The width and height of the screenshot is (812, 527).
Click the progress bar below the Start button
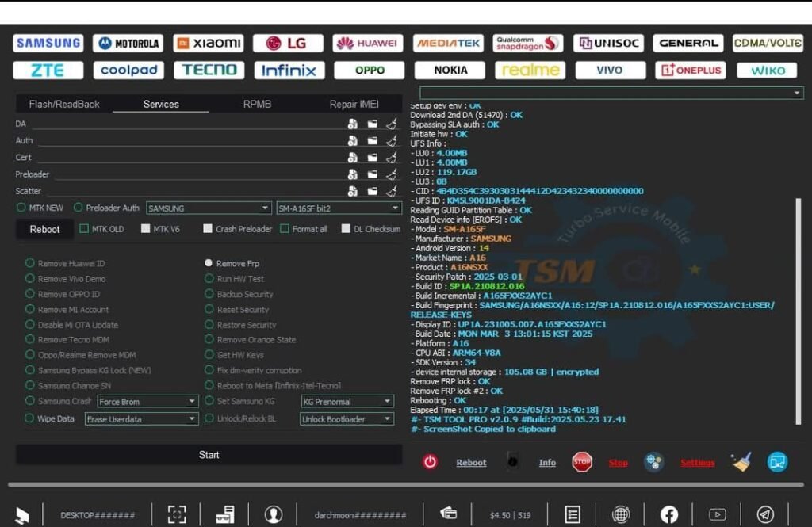pyautogui.click(x=406, y=484)
